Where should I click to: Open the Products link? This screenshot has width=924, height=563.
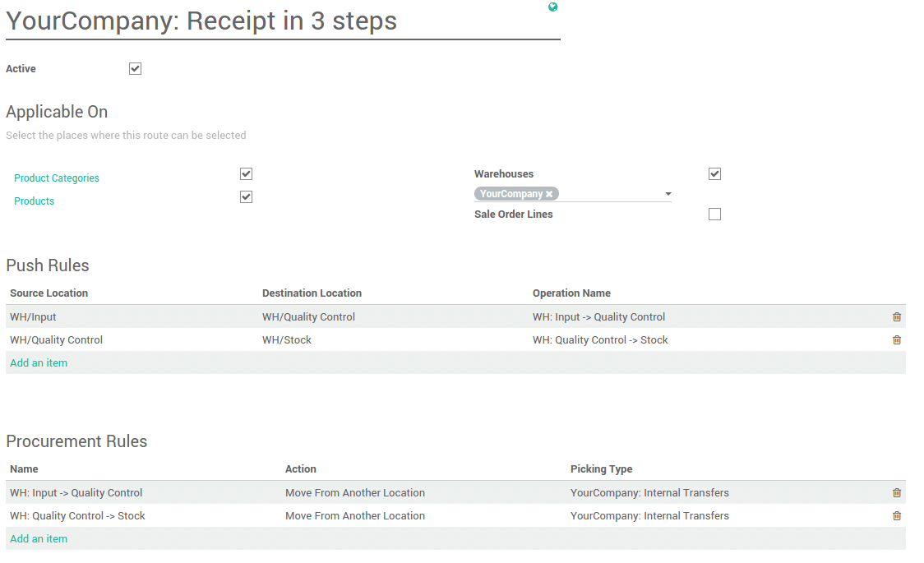(34, 201)
